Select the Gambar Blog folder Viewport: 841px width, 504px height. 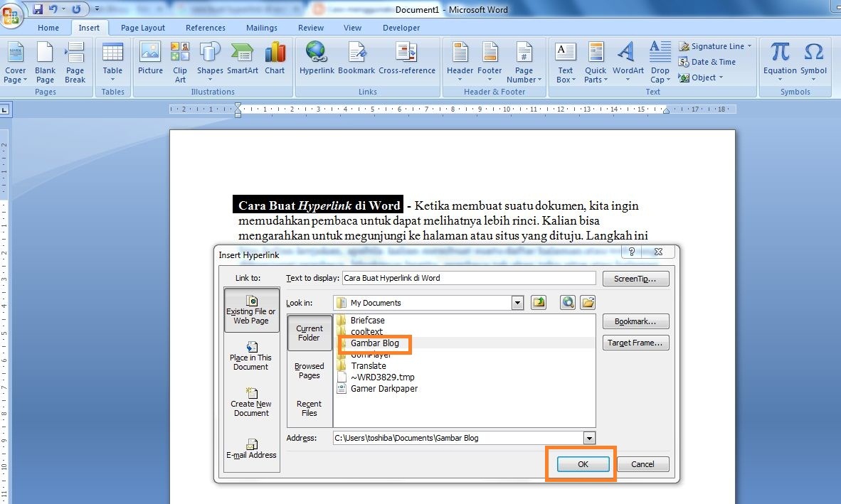pos(375,343)
